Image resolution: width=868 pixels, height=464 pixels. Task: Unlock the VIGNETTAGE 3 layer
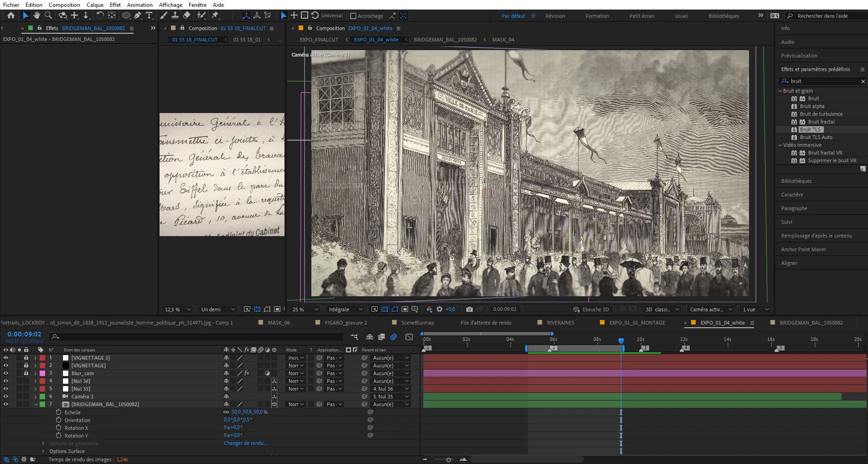click(26, 358)
